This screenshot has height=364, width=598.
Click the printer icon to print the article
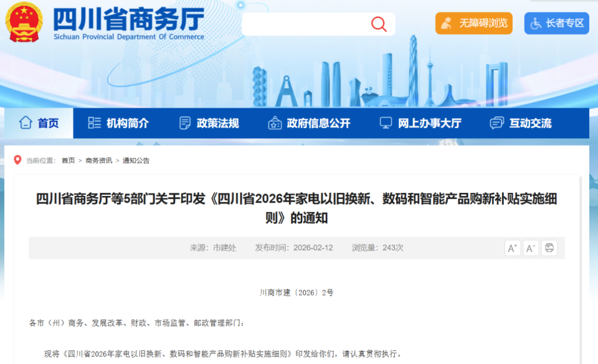coord(549,248)
